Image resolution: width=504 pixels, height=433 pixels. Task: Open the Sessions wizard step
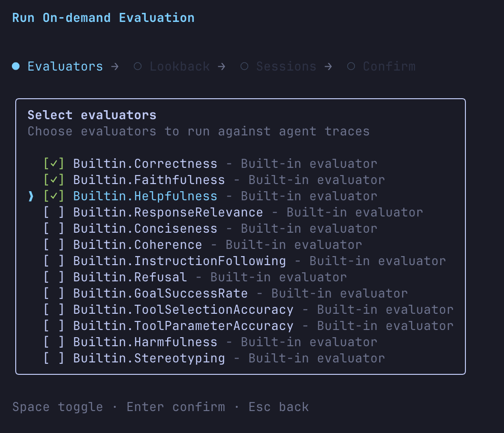tap(286, 67)
